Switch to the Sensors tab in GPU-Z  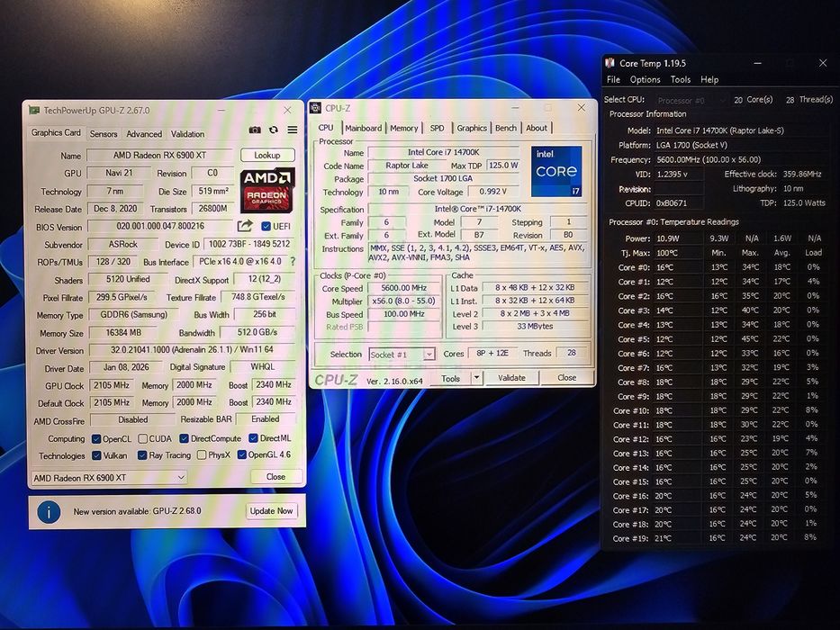click(x=104, y=134)
